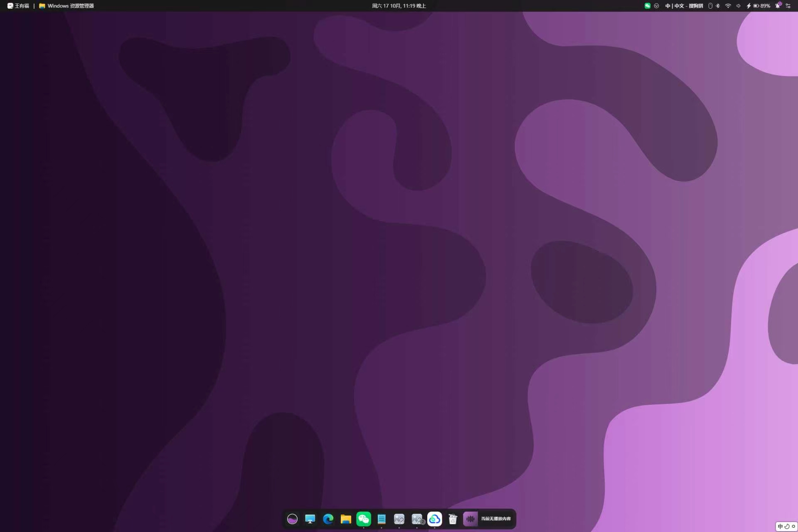
Task: Open the '中 | 中文 - 搜狗拼' input method menu
Action: (x=684, y=6)
